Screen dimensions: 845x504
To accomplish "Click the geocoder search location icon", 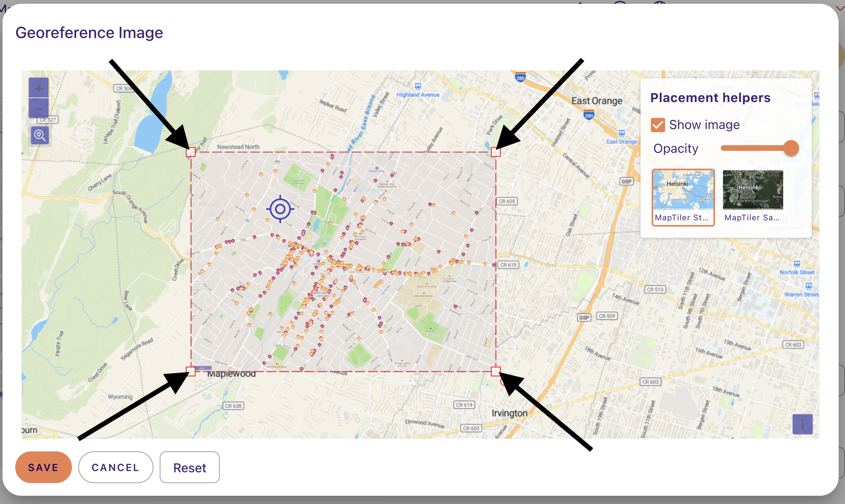I will [40, 136].
